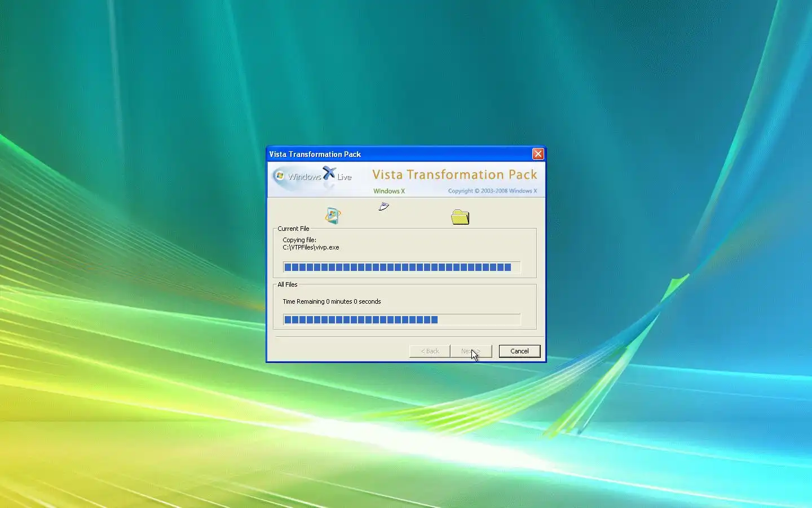Click the Windows source icon in the copy animation
Screen dimensions: 812x508
[333, 216]
